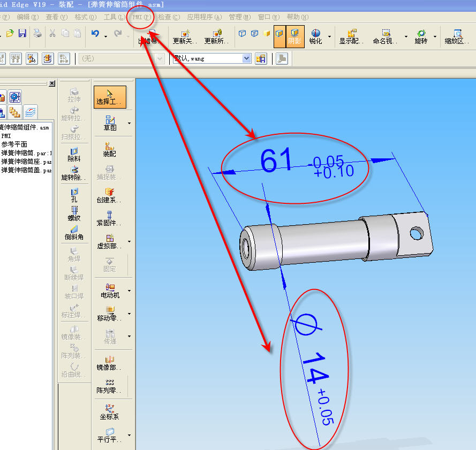The image size is (476, 450).
Task: Click the 虚拟部.. virtual component tool
Action: pos(109,241)
